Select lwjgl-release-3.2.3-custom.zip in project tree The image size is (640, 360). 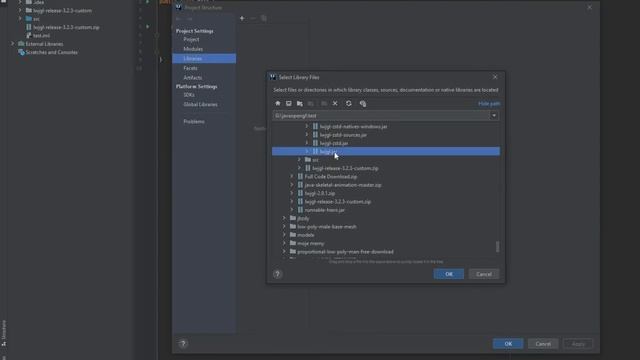click(66, 27)
